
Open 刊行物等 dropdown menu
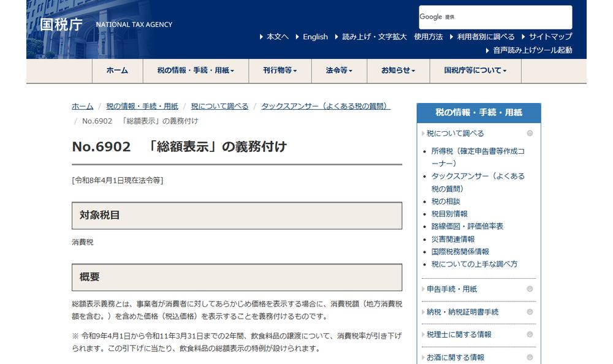(x=280, y=70)
